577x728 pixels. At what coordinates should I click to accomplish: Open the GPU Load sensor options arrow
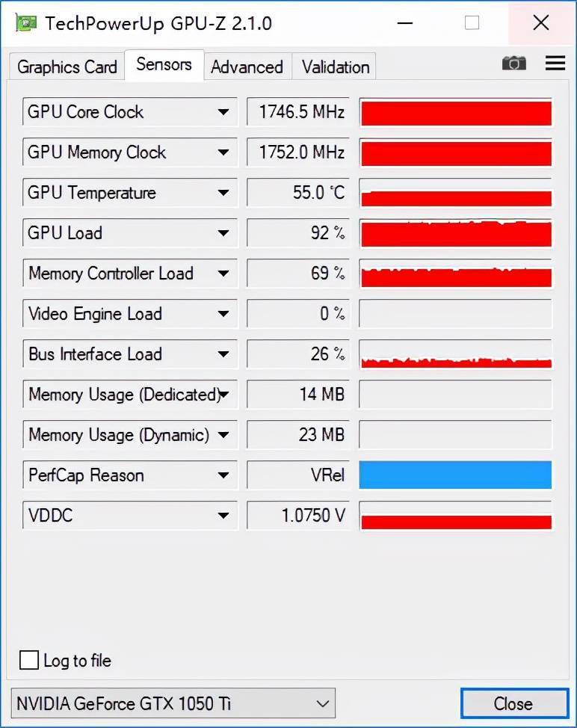(x=223, y=233)
